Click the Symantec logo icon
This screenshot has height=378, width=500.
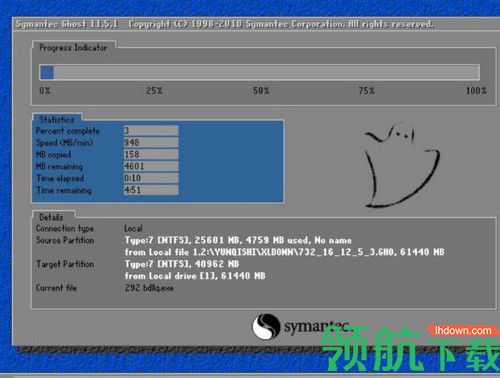pos(266,326)
